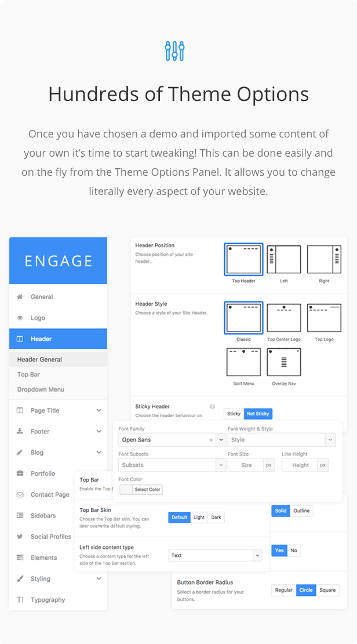Viewport: 357px width, 644px height.
Task: Open the Header General submenu
Action: tap(58, 359)
